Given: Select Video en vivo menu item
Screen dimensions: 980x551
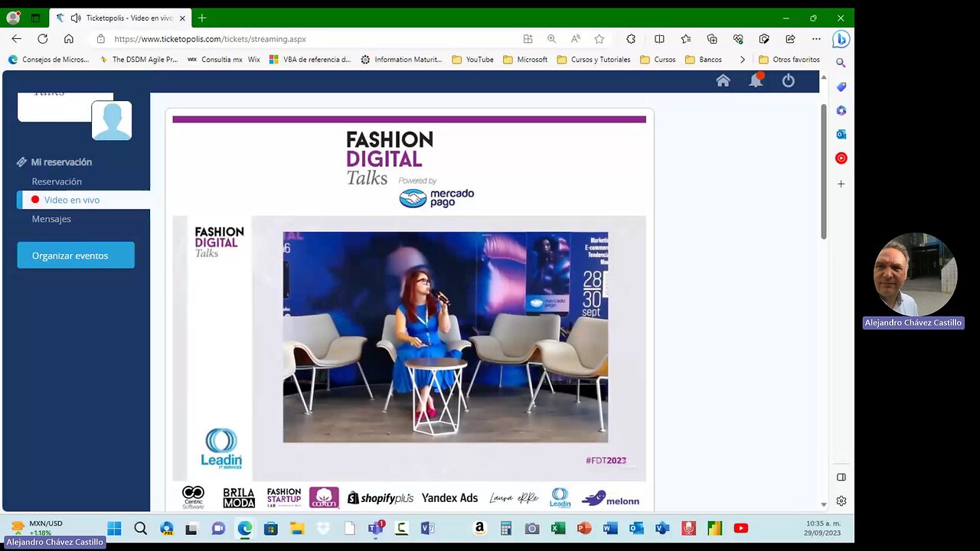Looking at the screenshot, I should (83, 200).
